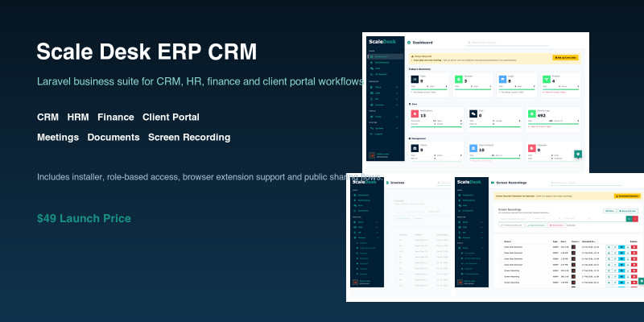Click the green search icon in Screen Recordings filters

629,218
